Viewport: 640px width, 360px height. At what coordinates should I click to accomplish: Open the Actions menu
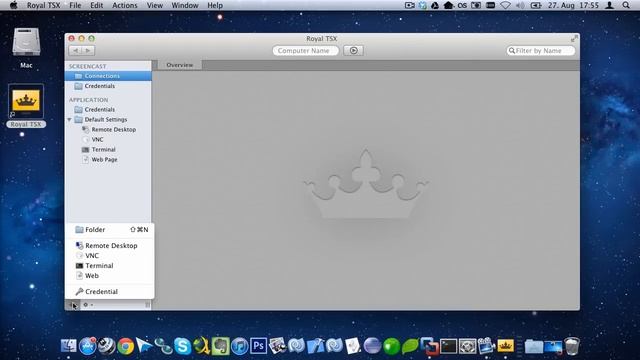point(125,5)
